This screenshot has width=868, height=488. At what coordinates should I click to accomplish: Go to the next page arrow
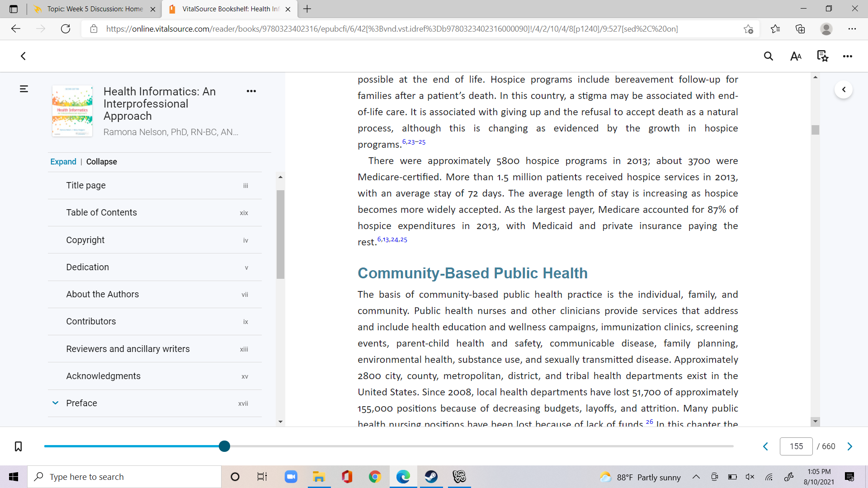(x=850, y=446)
